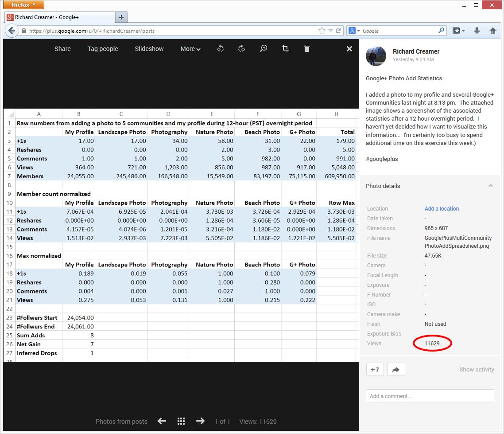The image size is (504, 434).
Task: Open the orange Firefox menu button
Action: coord(23,5)
